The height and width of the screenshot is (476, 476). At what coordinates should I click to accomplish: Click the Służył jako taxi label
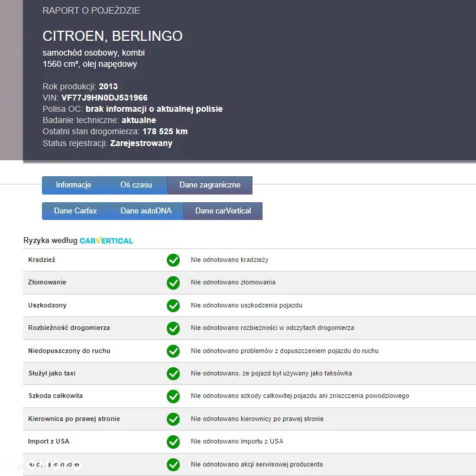(52, 373)
